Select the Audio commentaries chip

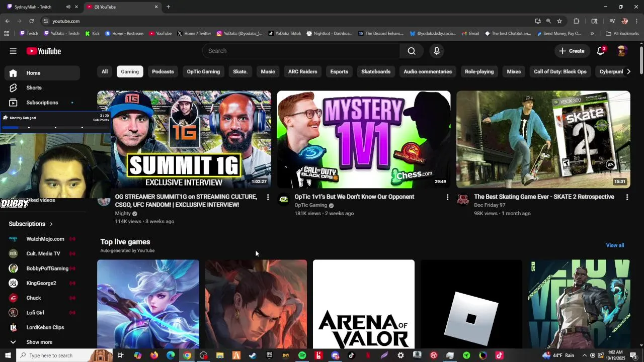(428, 71)
